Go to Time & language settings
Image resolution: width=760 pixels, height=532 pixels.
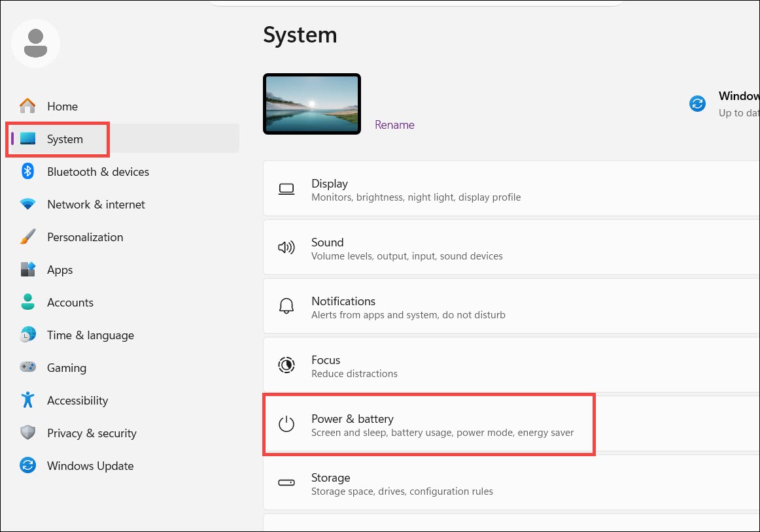(91, 335)
